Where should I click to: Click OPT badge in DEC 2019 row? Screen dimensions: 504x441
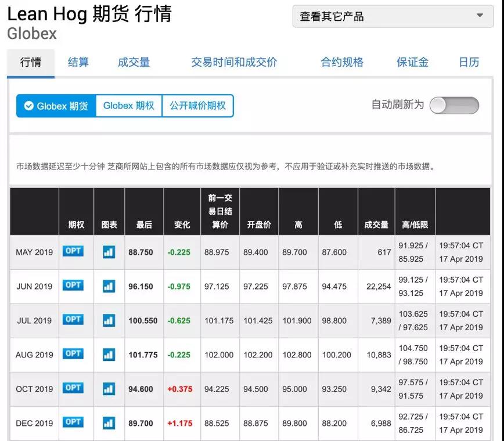(73, 422)
